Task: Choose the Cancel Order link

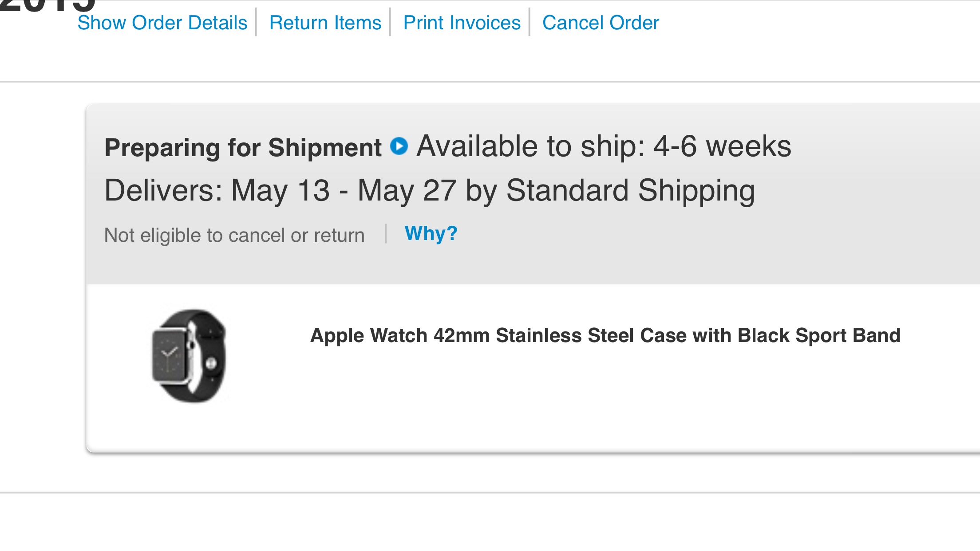Action: pos(601,23)
